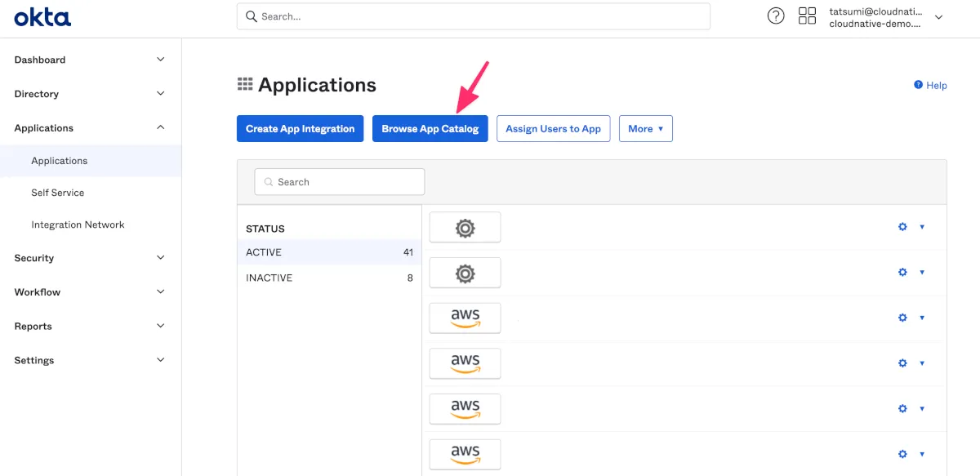Click the blue Help info icon
Image resolution: width=980 pixels, height=476 pixels.
(x=919, y=85)
